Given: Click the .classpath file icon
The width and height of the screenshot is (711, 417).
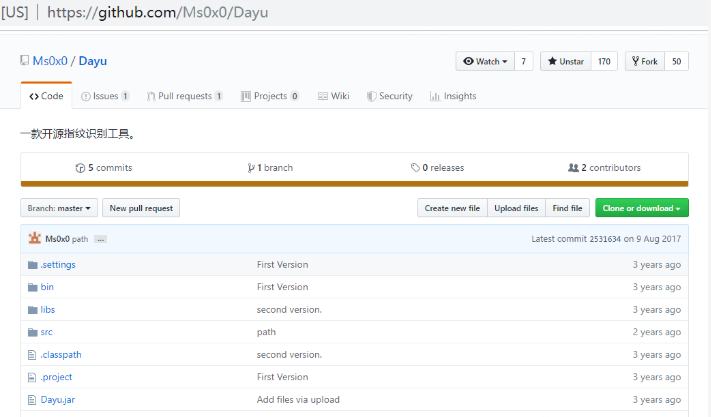Looking at the screenshot, I should pos(32,355).
